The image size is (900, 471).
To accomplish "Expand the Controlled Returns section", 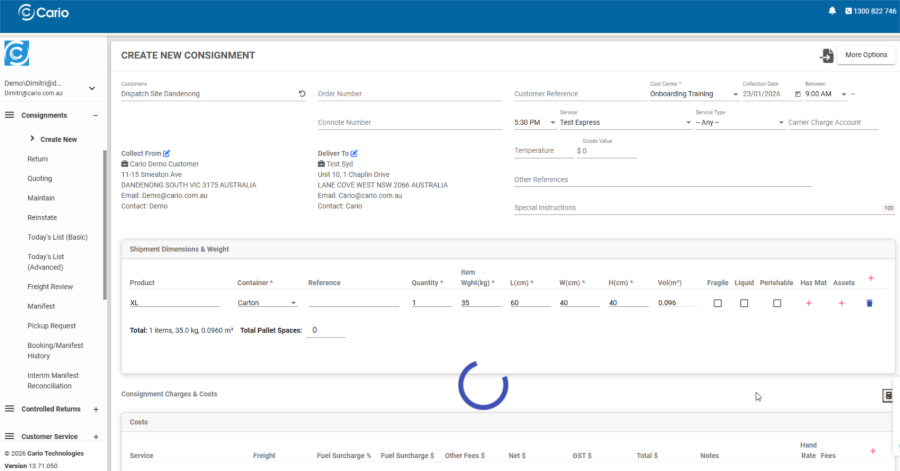I will [96, 409].
